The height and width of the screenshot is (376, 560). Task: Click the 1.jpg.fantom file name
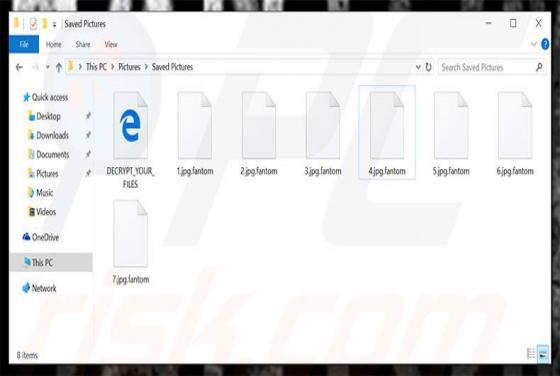tap(195, 171)
